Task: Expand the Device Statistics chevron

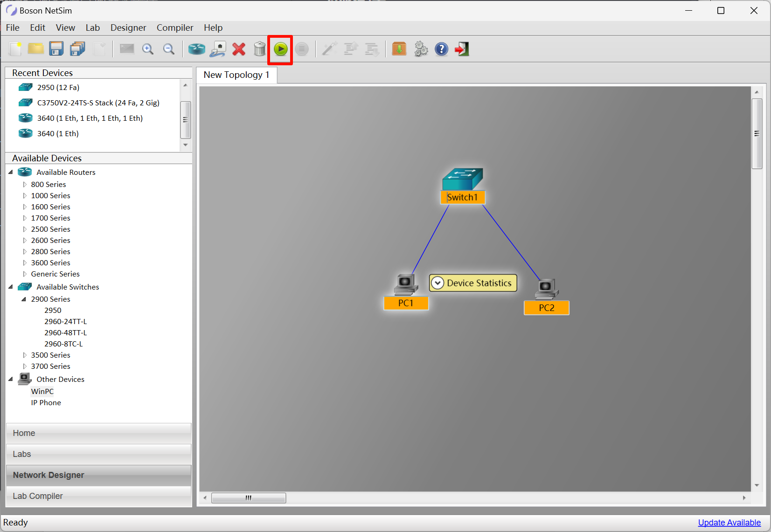Action: [x=438, y=283]
